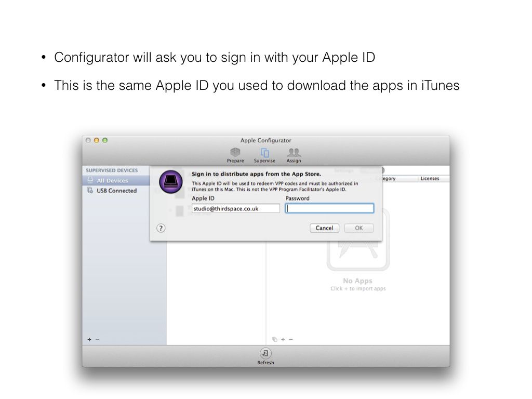Focus the Password input field
532x399 pixels.
(x=330, y=208)
